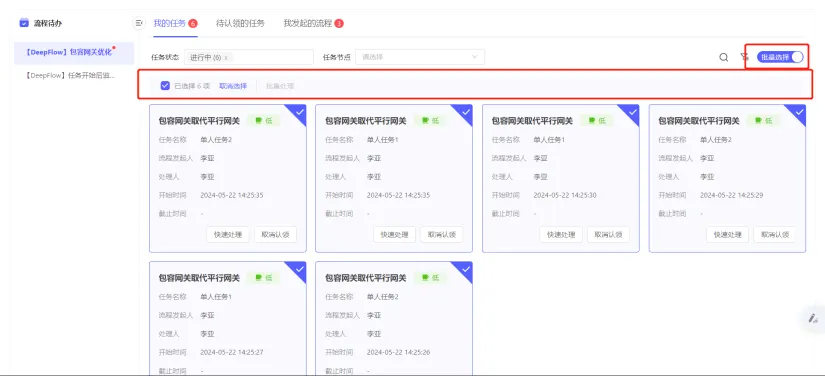Click the start time 2024-05-22 14:25:29

point(732,195)
